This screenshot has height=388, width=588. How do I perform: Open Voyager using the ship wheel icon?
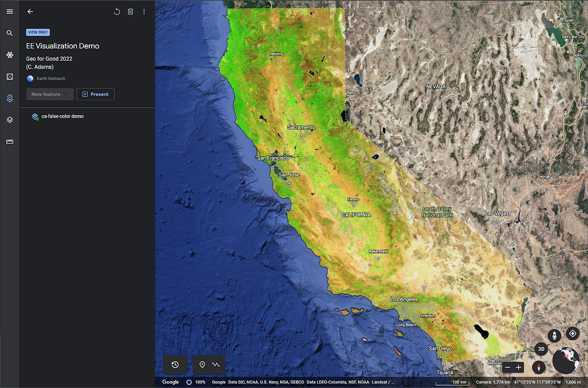pos(10,55)
